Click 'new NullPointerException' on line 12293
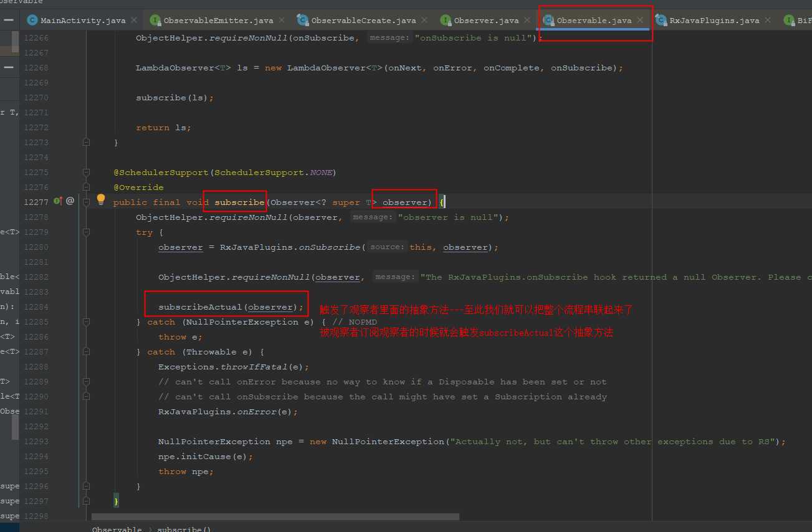Viewport: 812px width, 532px height. coord(377,442)
